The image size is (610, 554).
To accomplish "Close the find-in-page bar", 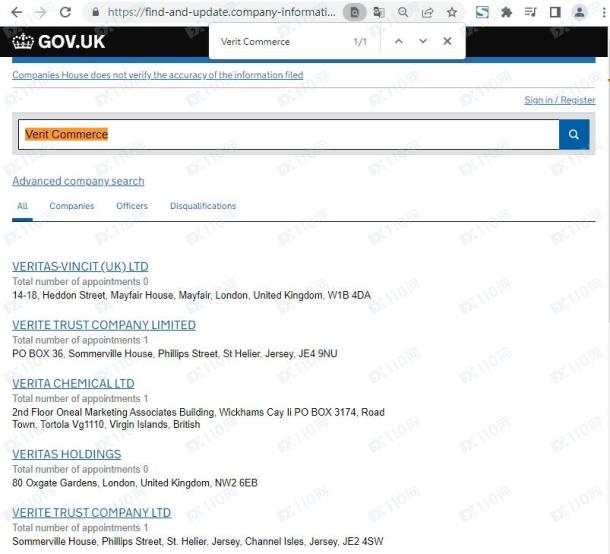I will coord(447,41).
